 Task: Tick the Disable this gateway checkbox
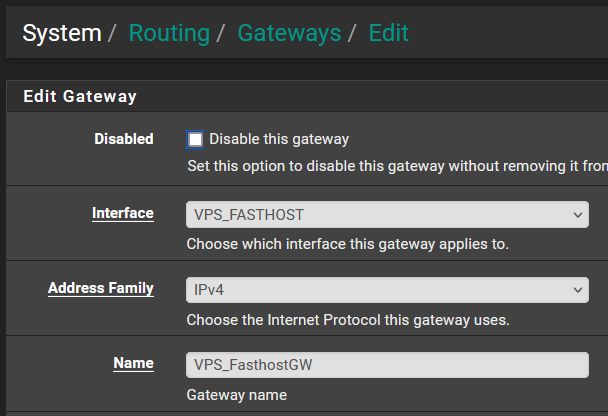(x=195, y=140)
